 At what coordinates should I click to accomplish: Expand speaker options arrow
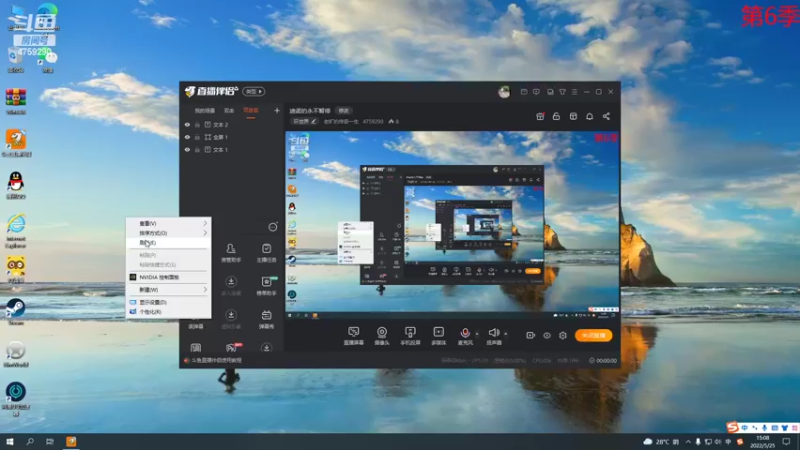[506, 334]
